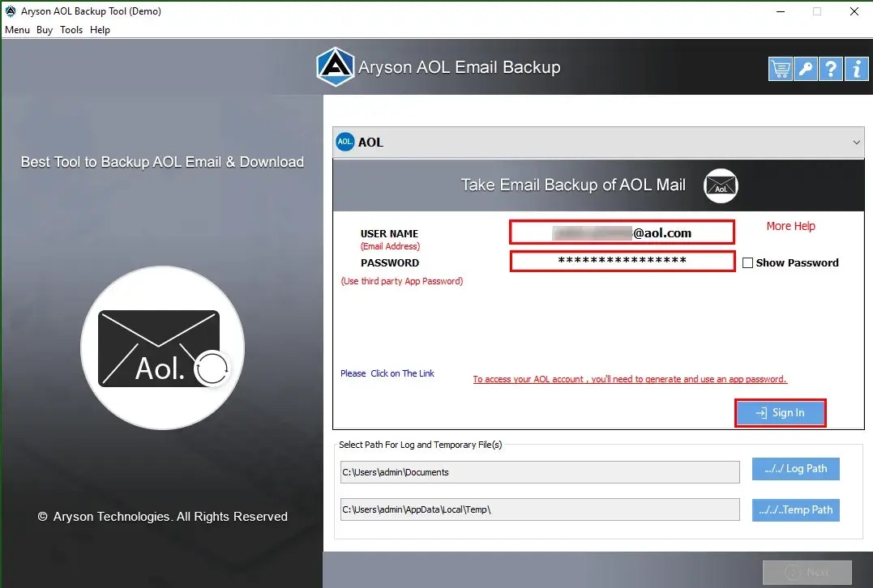Image resolution: width=873 pixels, height=588 pixels.
Task: Enable the Show Password checkbox
Action: pos(747,262)
